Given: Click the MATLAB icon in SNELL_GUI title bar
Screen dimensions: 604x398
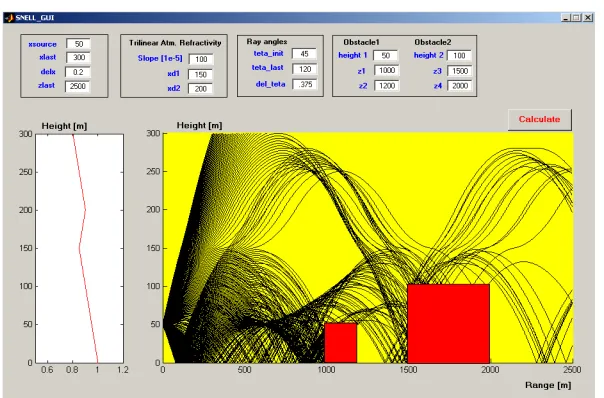Looking at the screenshot, I should click(9, 18).
